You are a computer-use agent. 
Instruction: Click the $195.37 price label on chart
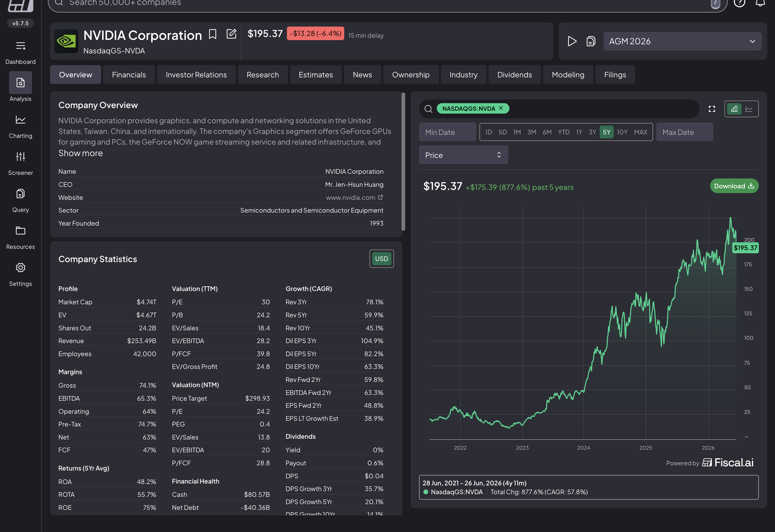(x=745, y=248)
